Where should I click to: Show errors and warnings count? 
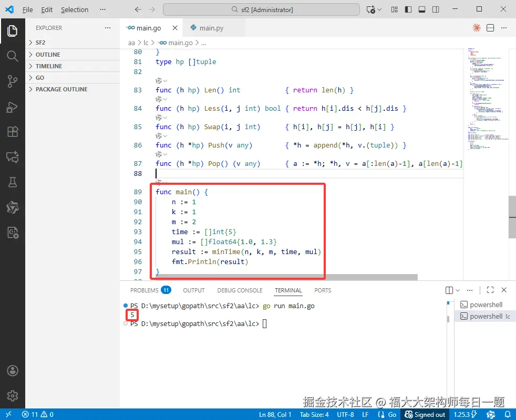(37, 414)
